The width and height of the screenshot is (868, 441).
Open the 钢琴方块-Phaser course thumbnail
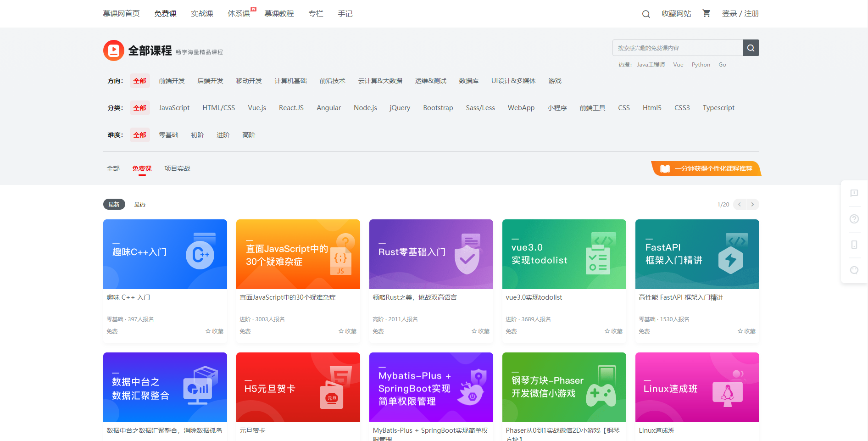[x=564, y=387]
